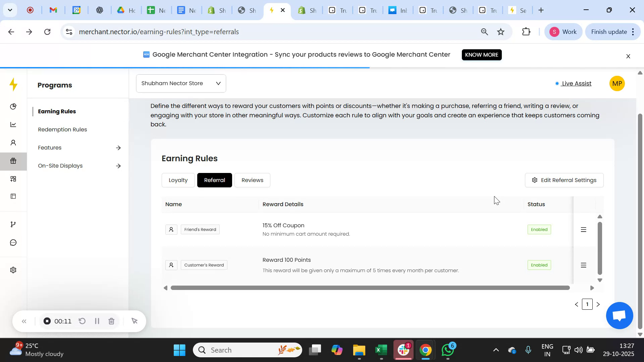Open the integrations grid icon in sidebar
The height and width of the screenshot is (362, 644).
13,179
